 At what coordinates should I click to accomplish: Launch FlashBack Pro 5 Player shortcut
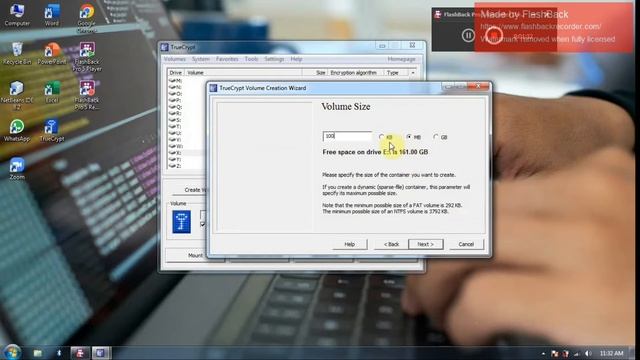coord(87,56)
